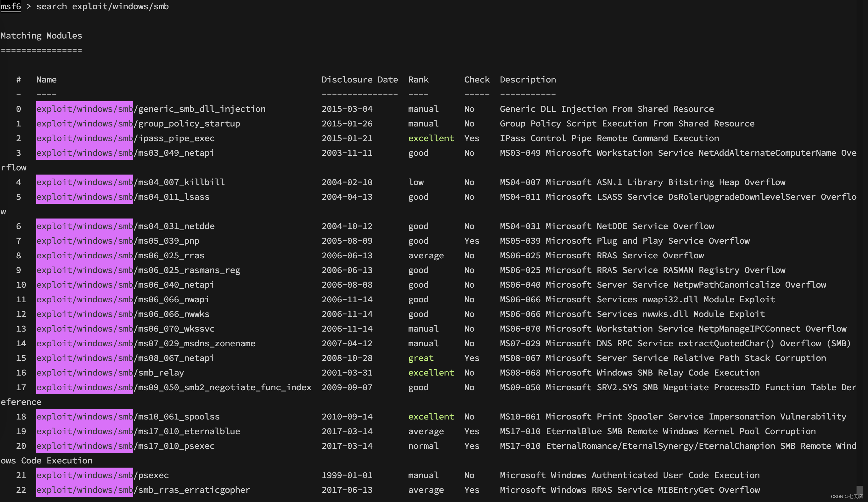Click the 'Name' column header

point(46,80)
